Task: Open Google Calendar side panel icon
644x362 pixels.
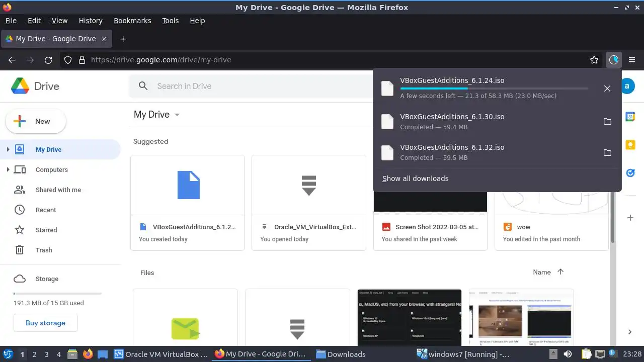Action: 630,117
